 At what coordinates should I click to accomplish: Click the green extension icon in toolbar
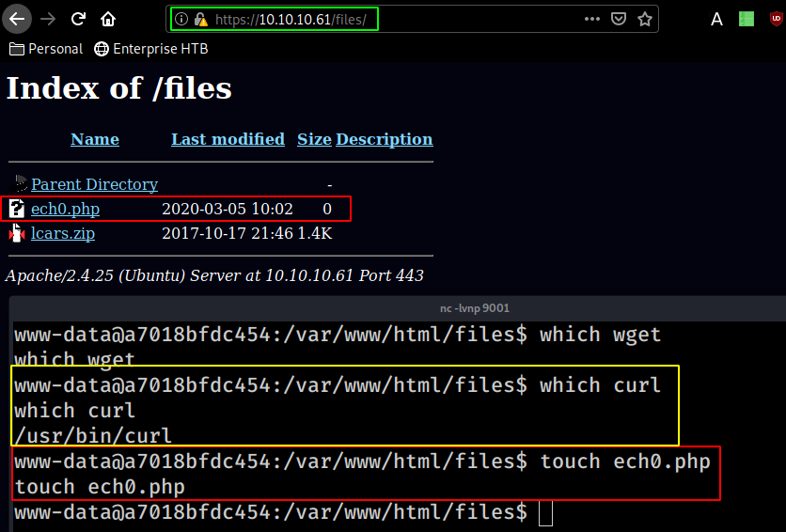(x=747, y=19)
